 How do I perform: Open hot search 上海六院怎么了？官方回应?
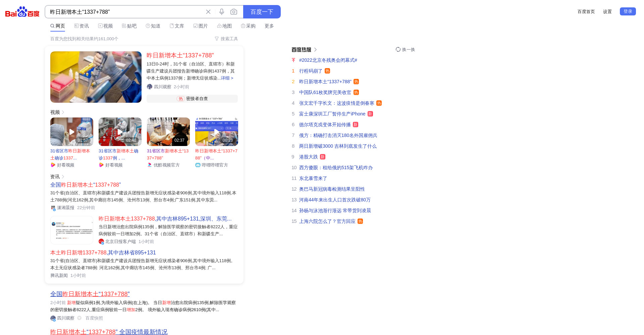click(x=327, y=221)
